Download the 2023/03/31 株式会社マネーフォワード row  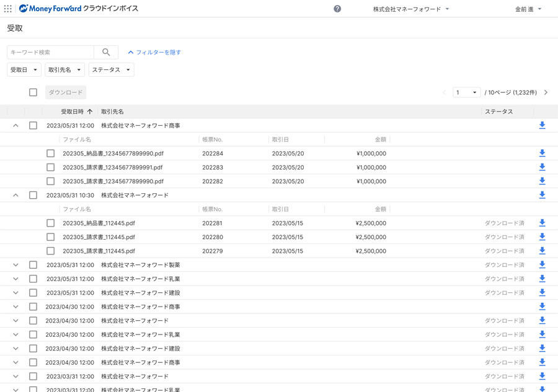point(542,376)
